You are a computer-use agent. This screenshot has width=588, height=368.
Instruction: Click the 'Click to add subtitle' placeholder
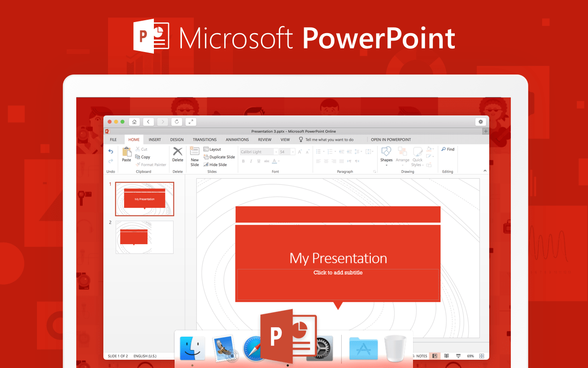[338, 272]
